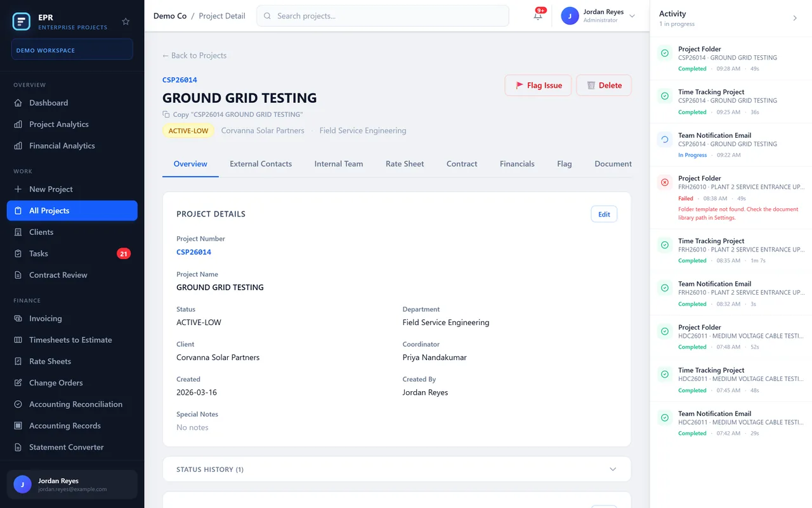Focus the Search projects field
This screenshot has height=508, width=812.
(x=383, y=16)
